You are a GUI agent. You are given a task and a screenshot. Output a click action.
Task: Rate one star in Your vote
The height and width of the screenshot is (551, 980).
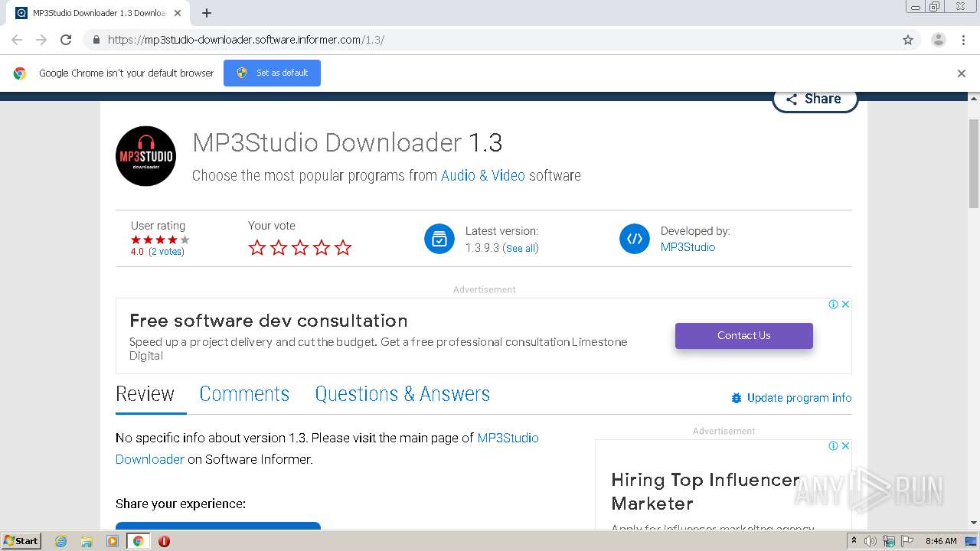[257, 247]
